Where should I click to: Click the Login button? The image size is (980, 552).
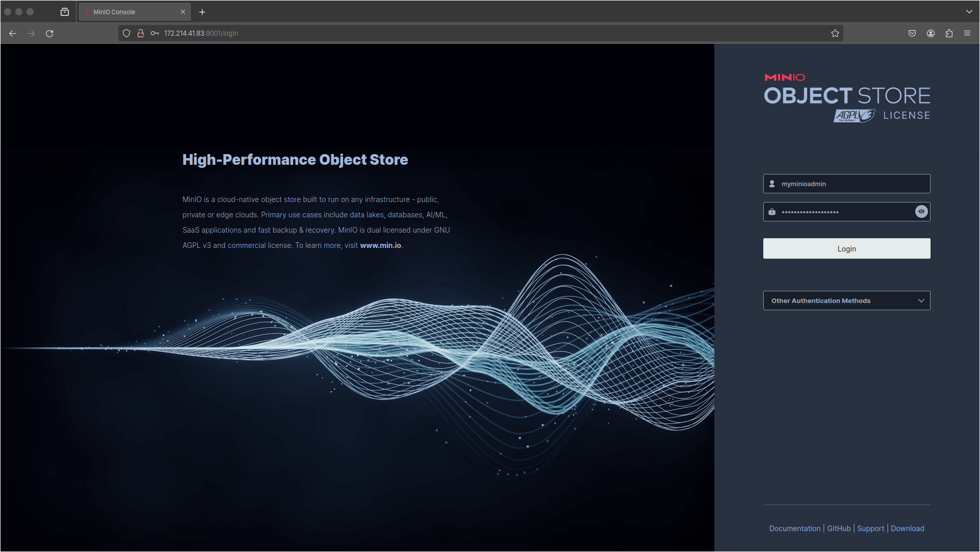click(846, 248)
